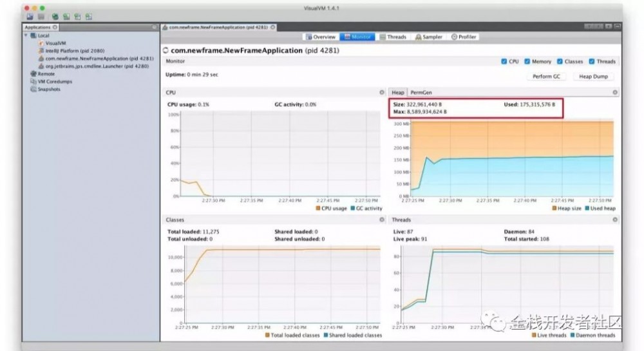Screen dimensions: 644x351
Task: Click the Used heap legend swatch
Action: pos(587,209)
